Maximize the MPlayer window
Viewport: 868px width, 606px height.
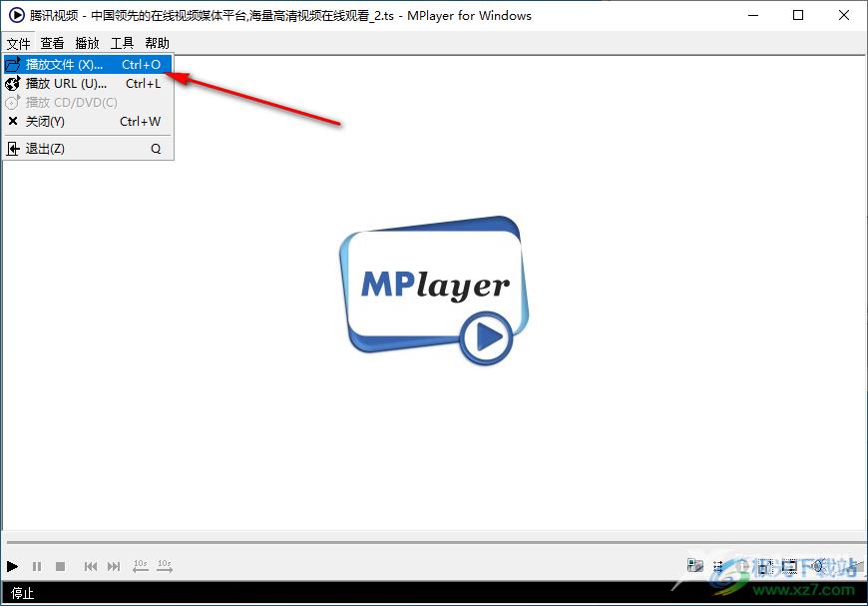click(x=798, y=15)
